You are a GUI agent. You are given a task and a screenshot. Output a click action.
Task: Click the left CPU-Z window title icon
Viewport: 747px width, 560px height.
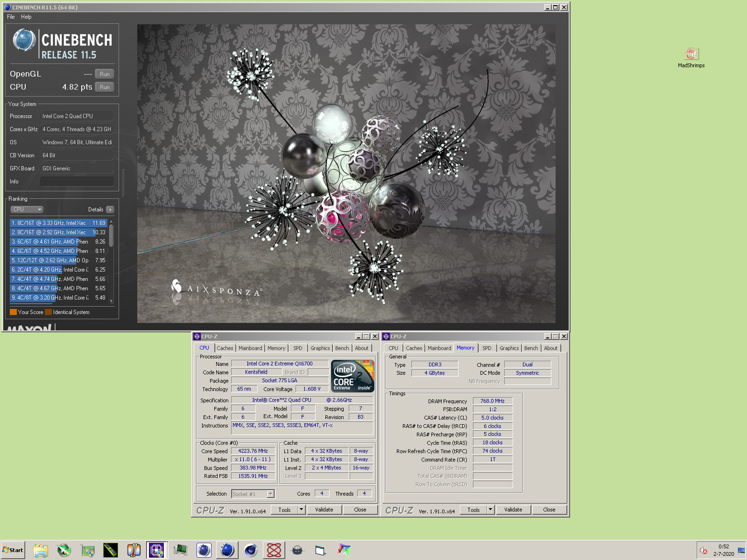click(197, 336)
